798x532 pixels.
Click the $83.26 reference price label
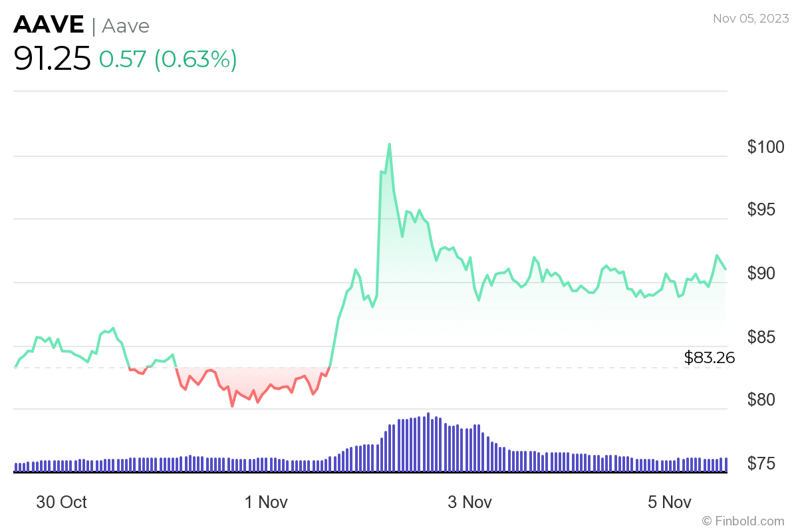coord(709,358)
